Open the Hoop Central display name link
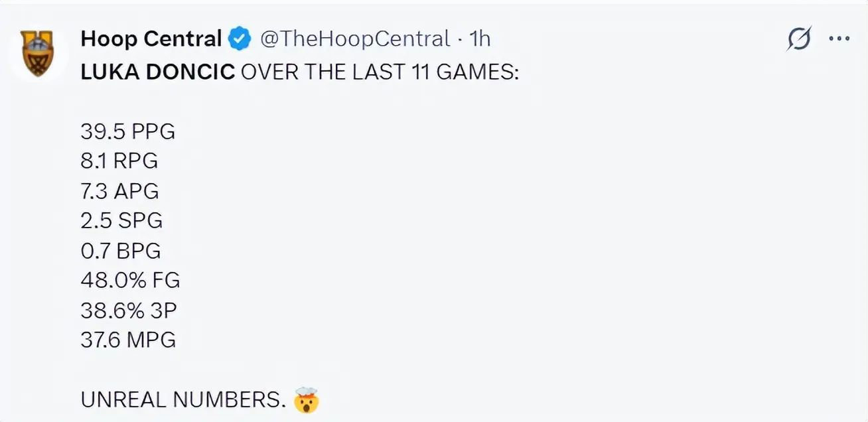Image resolution: width=868 pixels, height=422 pixels. 151,39
